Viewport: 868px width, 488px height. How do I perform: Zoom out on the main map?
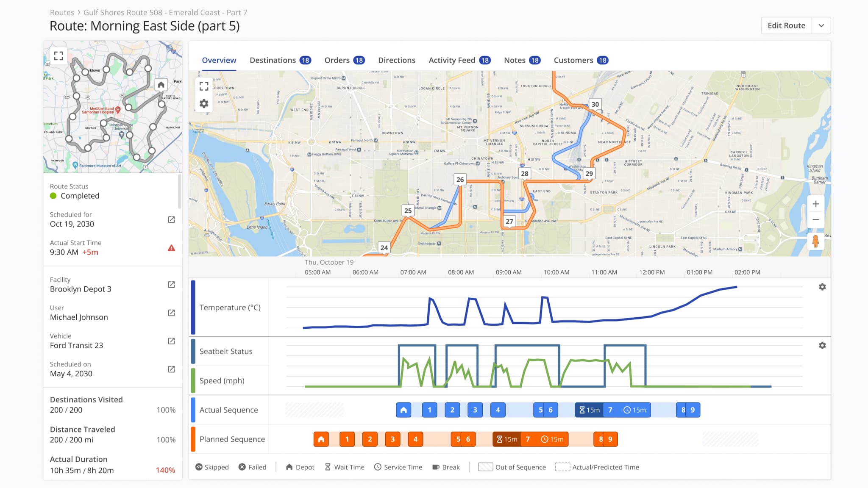tap(815, 220)
